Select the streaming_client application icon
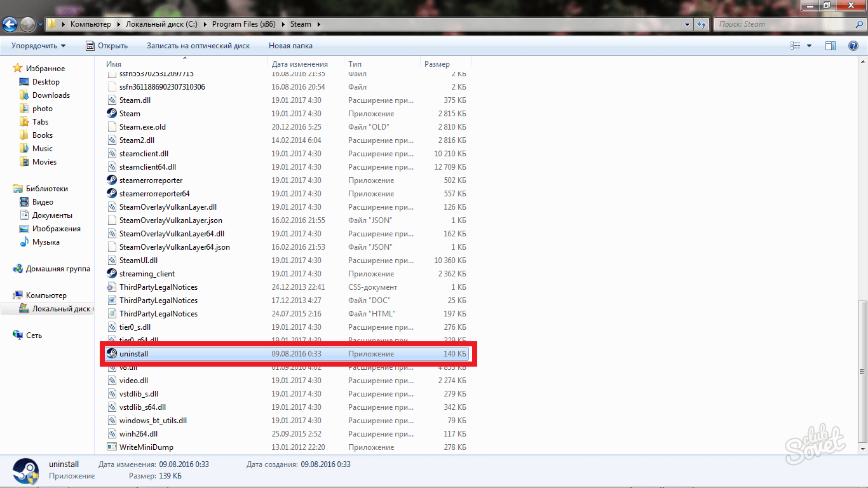 point(112,274)
